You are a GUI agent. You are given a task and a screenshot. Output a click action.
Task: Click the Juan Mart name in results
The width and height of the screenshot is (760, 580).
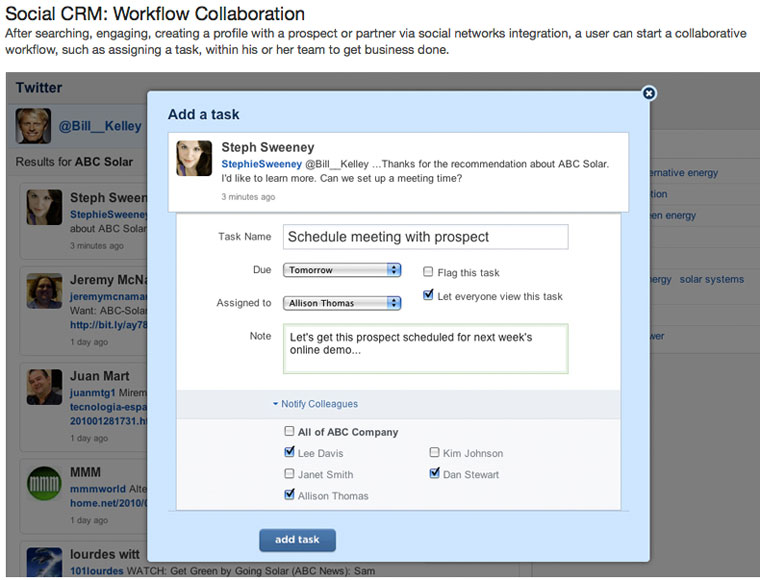click(99, 376)
